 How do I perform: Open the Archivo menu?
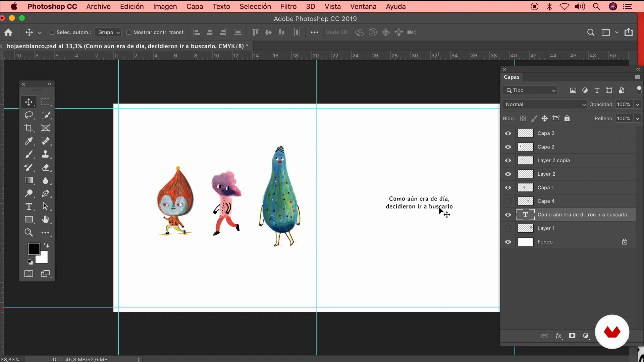click(98, 6)
